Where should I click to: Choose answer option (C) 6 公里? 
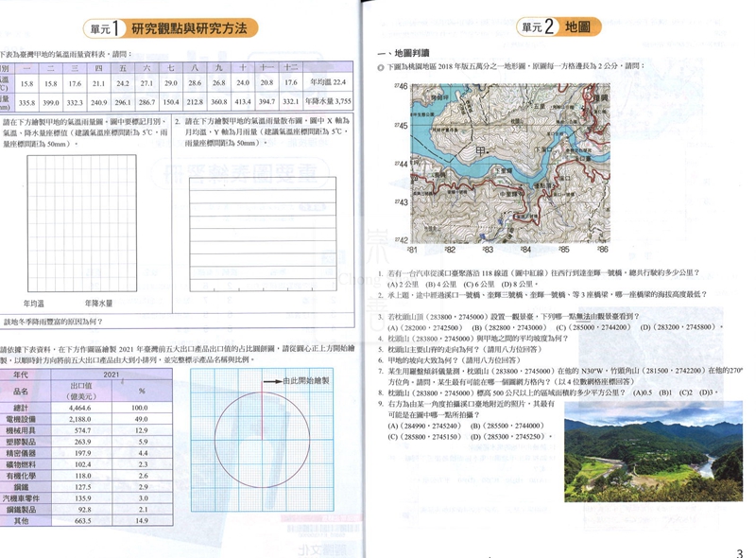478,284
